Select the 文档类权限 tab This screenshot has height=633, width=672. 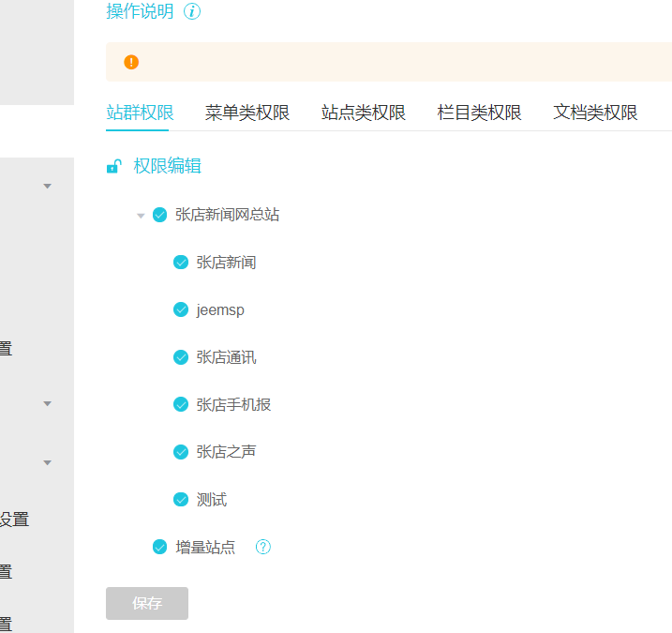595,113
